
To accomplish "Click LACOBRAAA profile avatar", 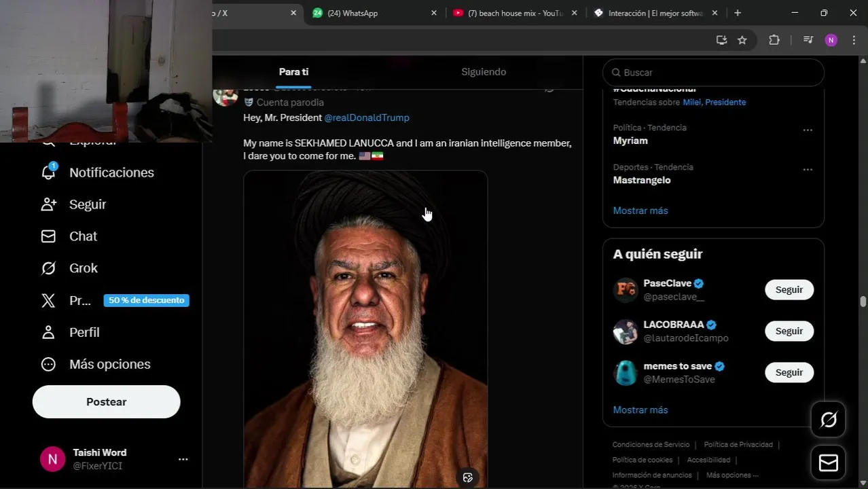I will pos(626,331).
